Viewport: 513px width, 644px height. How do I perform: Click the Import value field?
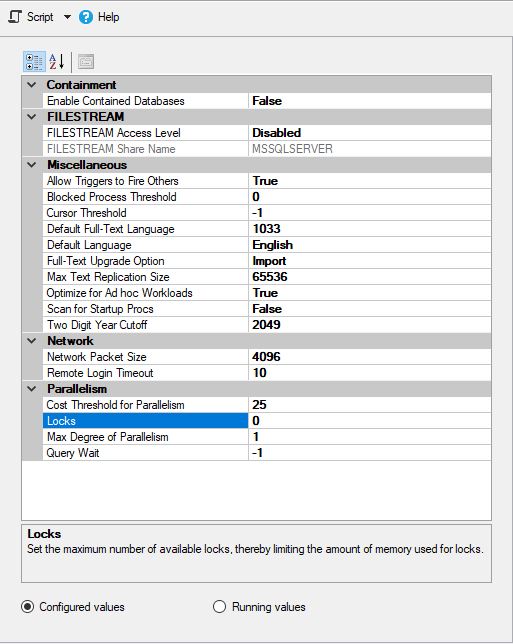pyautogui.click(x=370, y=261)
